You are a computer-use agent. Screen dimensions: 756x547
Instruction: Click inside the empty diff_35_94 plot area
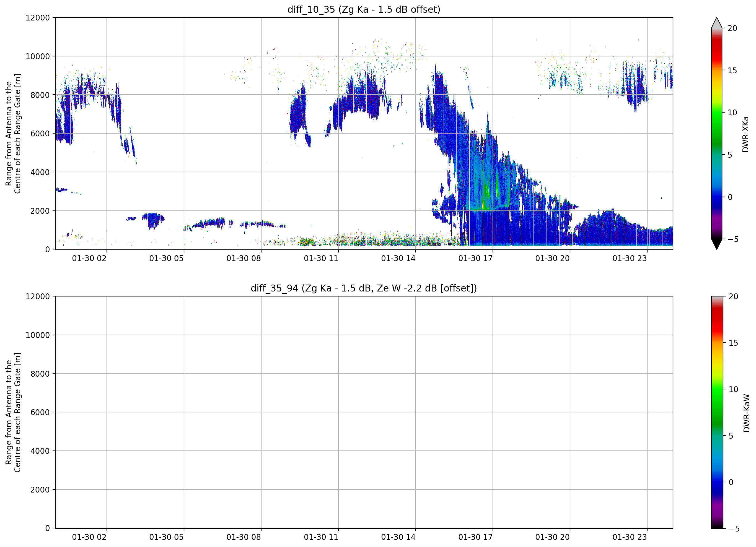click(x=364, y=412)
